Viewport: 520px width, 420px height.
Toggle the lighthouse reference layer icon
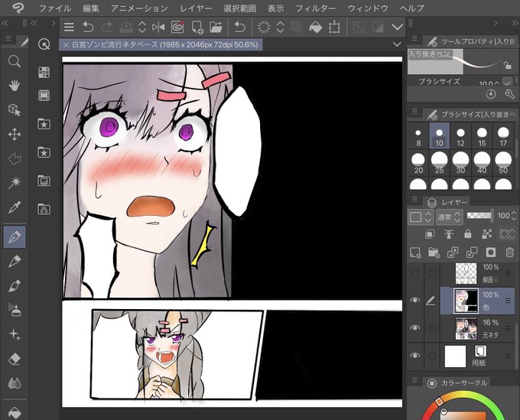pyautogui.click(x=449, y=234)
